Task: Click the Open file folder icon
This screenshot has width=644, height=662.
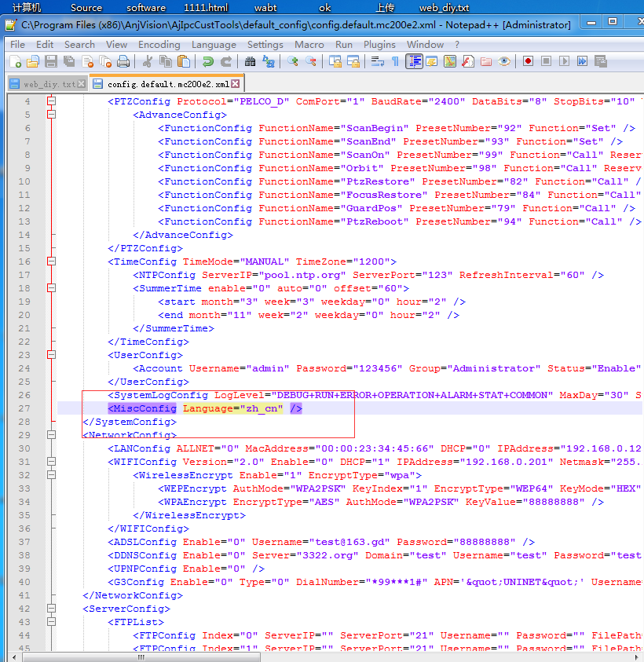Action: [x=32, y=61]
